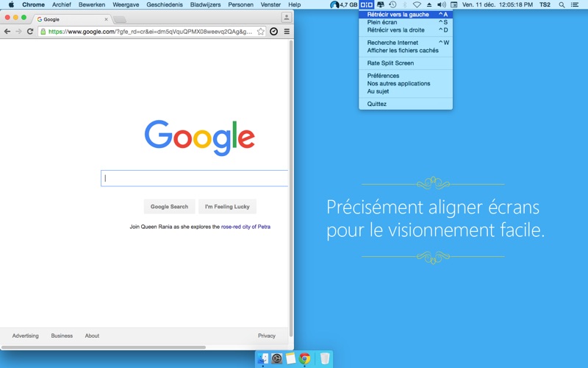Open the Weergave menu
The image size is (588, 368).
pyautogui.click(x=126, y=4)
